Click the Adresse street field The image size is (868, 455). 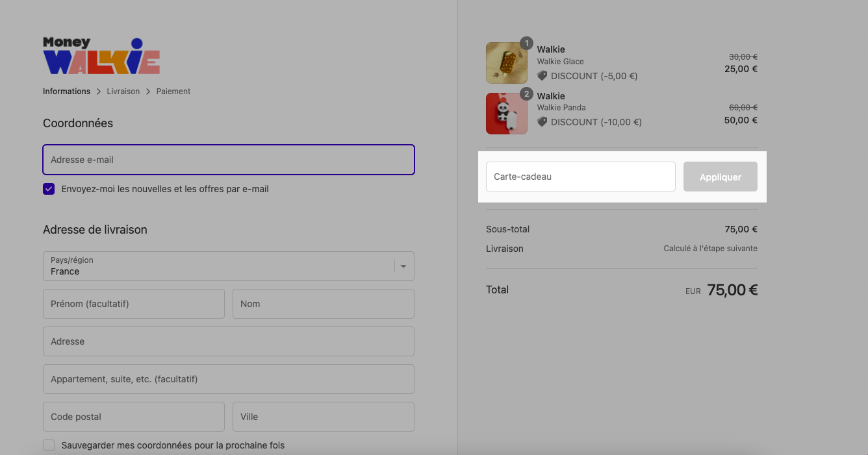click(x=229, y=341)
